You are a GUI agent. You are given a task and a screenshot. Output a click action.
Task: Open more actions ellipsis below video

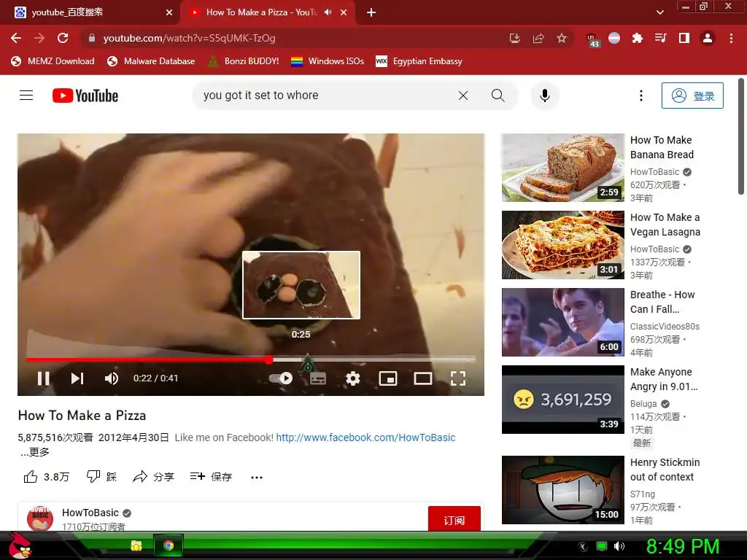tap(257, 477)
